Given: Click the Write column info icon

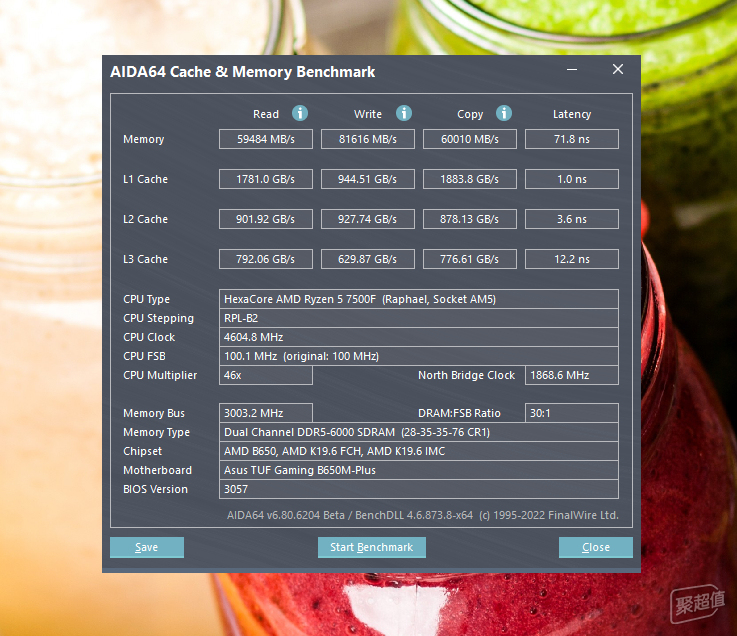Looking at the screenshot, I should (x=404, y=113).
